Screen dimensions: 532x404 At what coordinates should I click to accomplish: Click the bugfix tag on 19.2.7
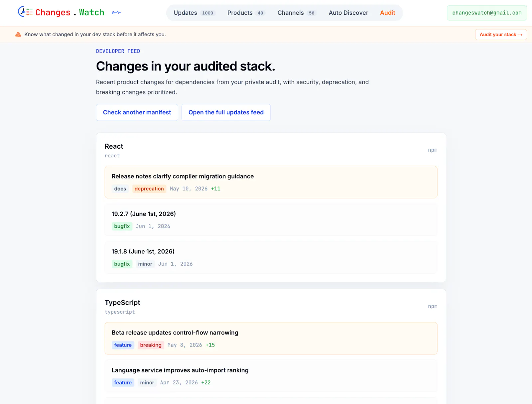click(x=122, y=226)
